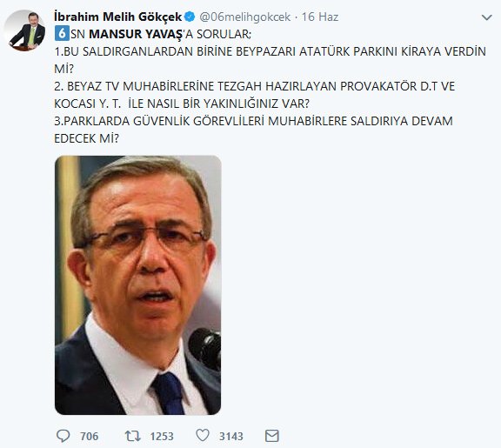Click the bold MANSUR YAVAŞ text

(x=136, y=34)
